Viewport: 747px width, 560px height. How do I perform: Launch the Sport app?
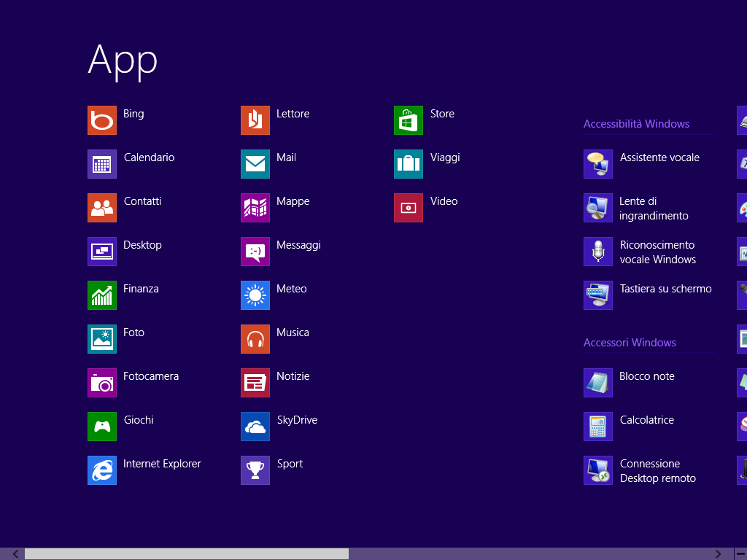point(255,470)
